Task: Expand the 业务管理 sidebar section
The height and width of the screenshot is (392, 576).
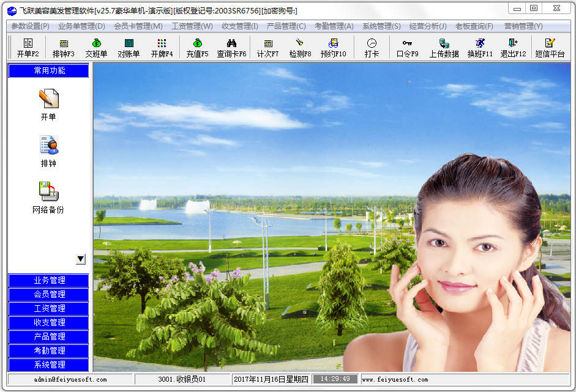Action: [48, 281]
